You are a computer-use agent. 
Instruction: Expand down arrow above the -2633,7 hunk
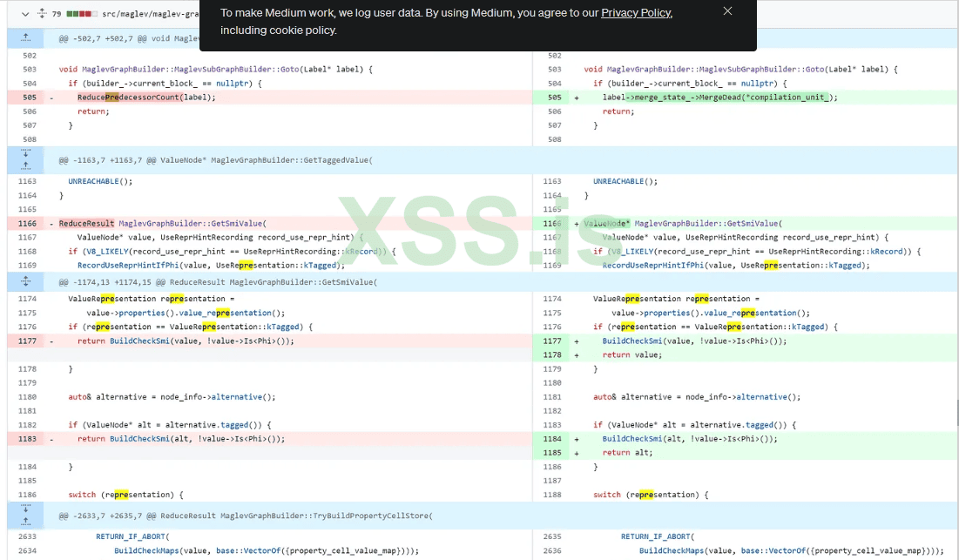26,509
